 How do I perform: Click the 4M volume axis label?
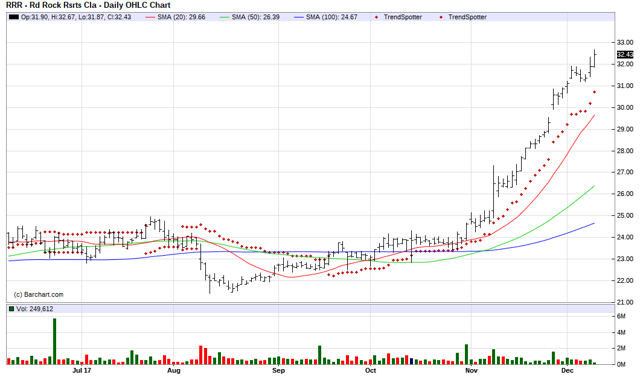click(621, 332)
